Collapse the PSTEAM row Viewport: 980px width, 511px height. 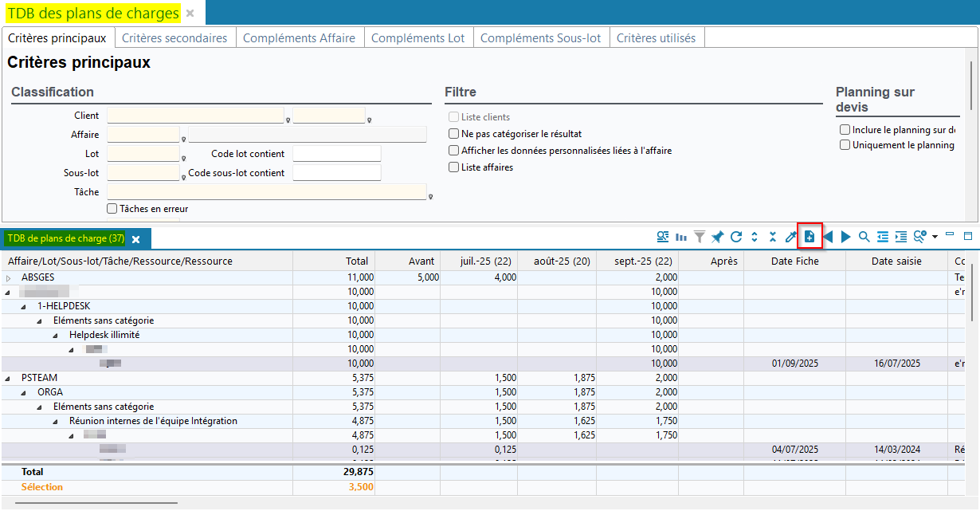9,378
